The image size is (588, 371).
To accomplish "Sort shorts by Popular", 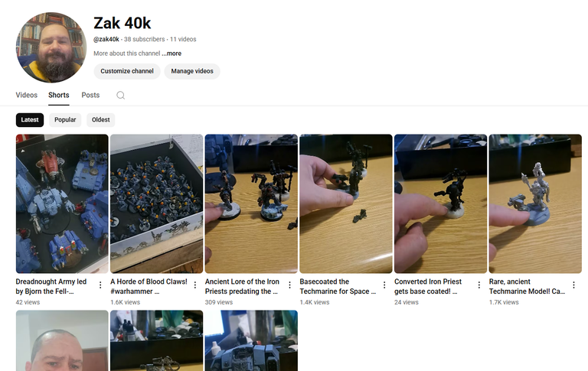I will click(x=65, y=120).
